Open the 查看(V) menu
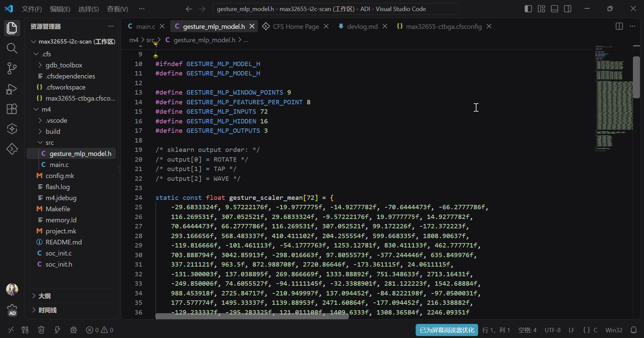644x338 pixels. point(118,9)
